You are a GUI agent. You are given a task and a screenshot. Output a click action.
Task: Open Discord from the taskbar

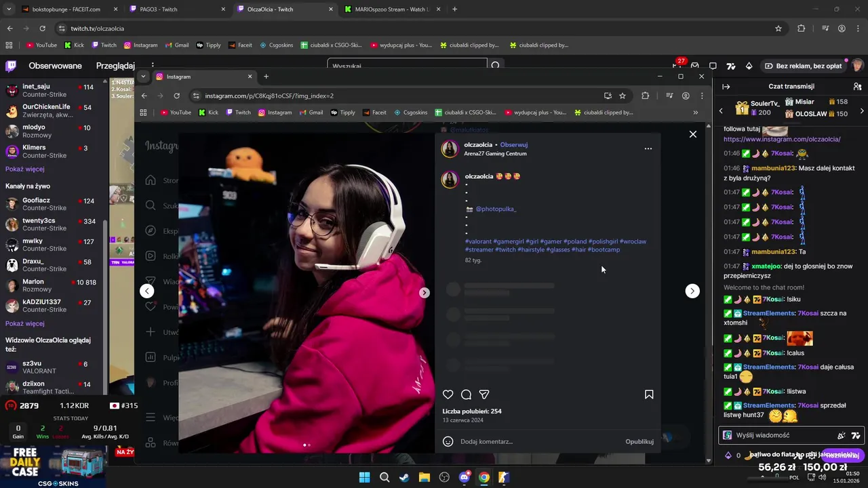pos(464,477)
